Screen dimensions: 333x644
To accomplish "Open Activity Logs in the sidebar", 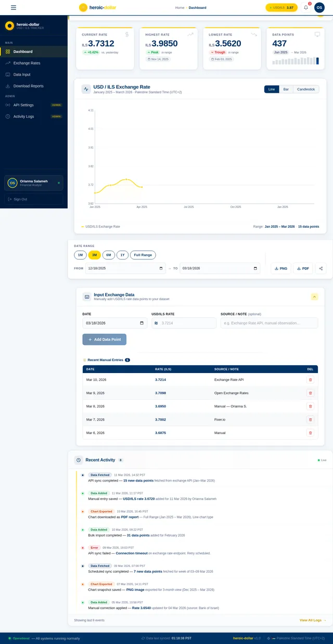I will [x=34, y=116].
